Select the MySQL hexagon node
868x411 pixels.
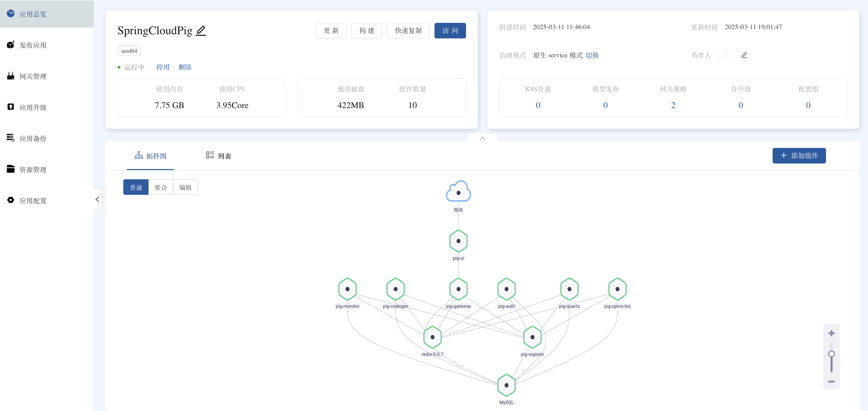point(506,385)
